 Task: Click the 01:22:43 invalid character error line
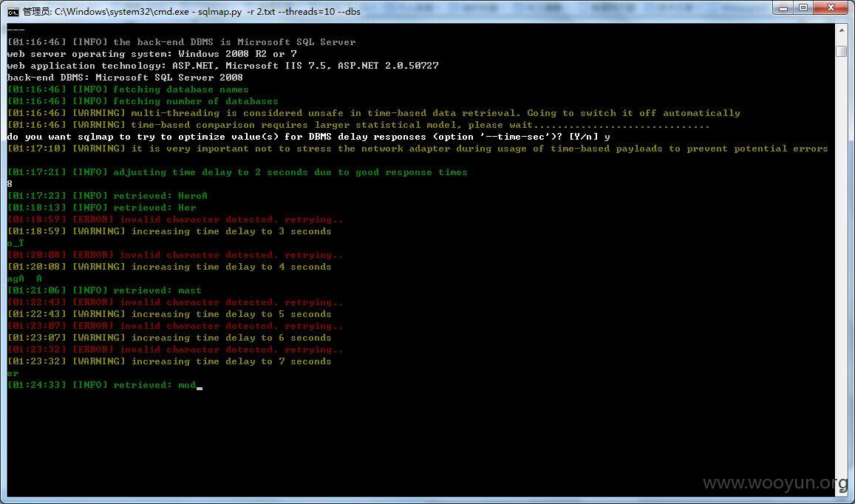coord(176,302)
